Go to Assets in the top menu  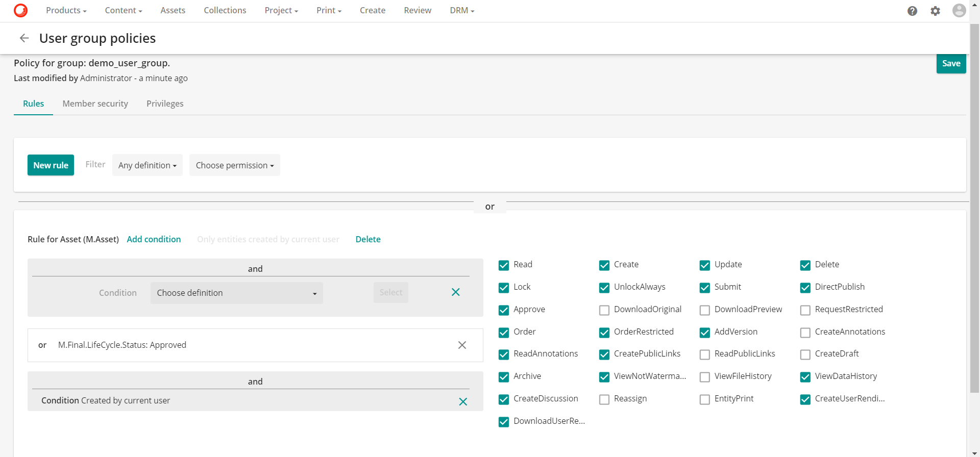coord(173,10)
